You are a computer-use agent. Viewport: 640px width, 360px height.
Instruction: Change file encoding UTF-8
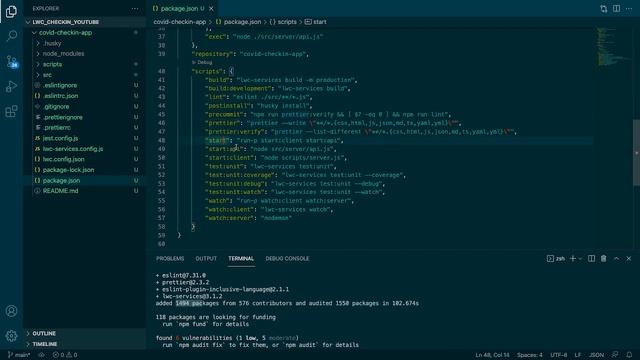pos(559,355)
